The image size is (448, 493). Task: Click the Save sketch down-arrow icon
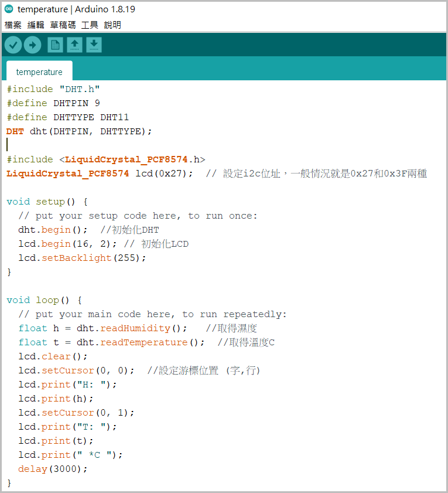[94, 45]
